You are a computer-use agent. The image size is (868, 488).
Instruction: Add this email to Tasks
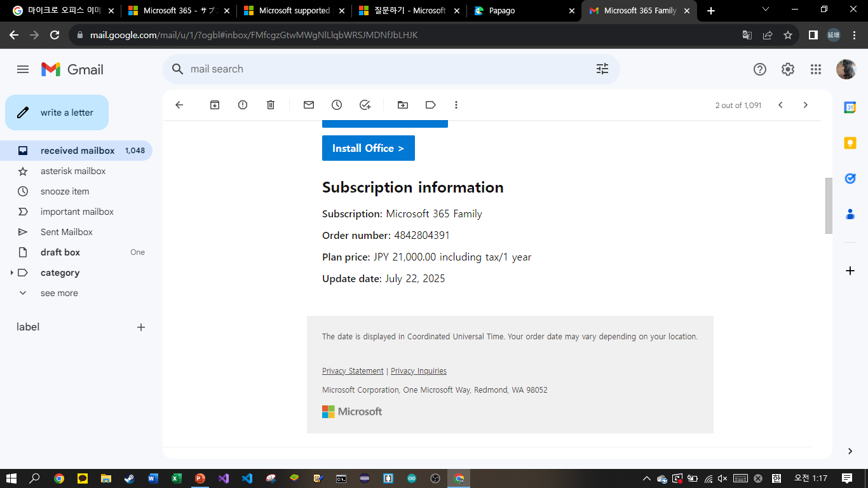365,105
